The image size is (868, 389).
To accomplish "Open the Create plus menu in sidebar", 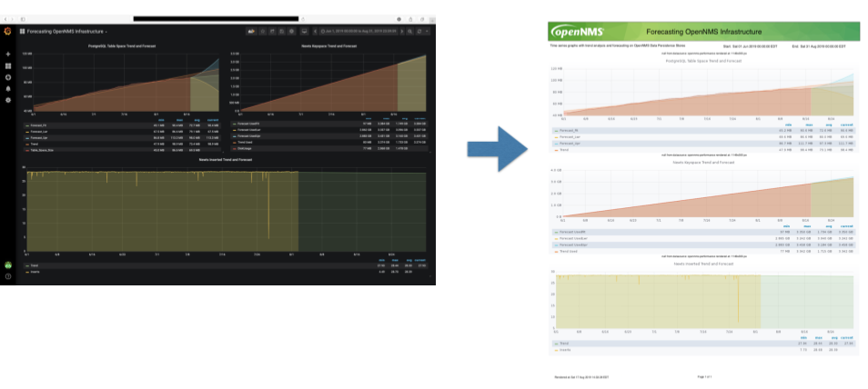I will (8, 55).
